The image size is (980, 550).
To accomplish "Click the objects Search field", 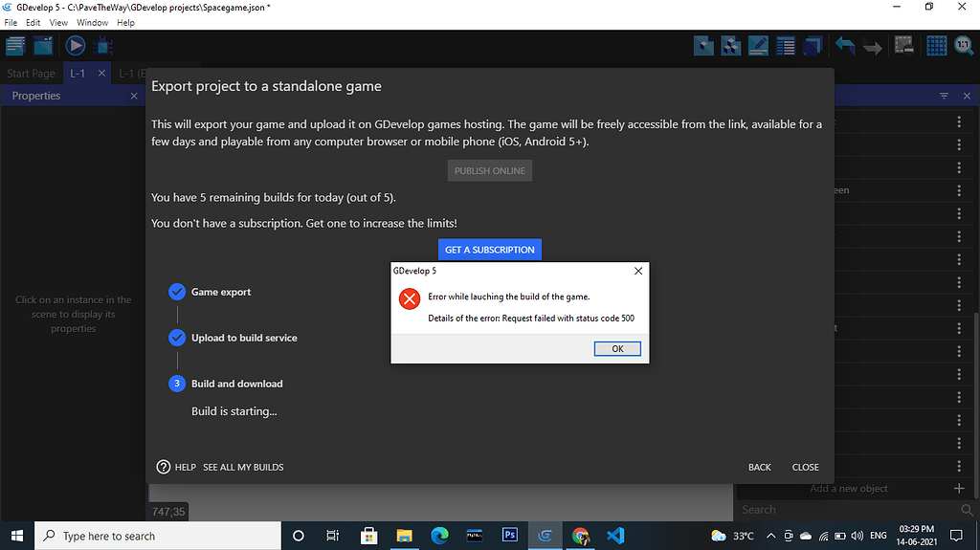I will (850, 510).
